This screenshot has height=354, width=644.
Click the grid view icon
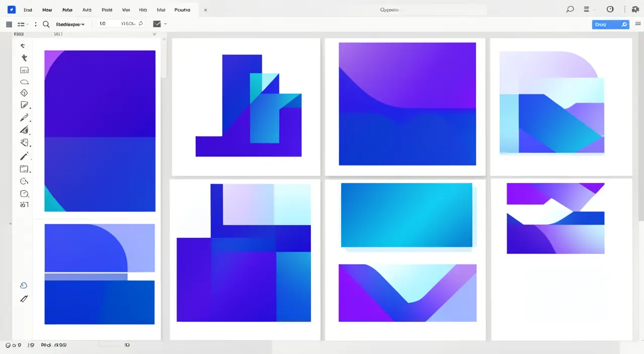(x=9, y=24)
